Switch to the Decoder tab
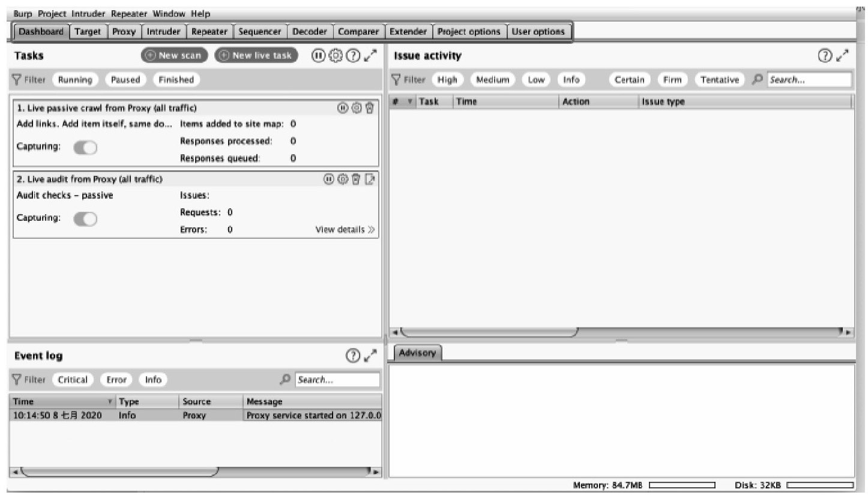868x495 pixels. tap(309, 32)
